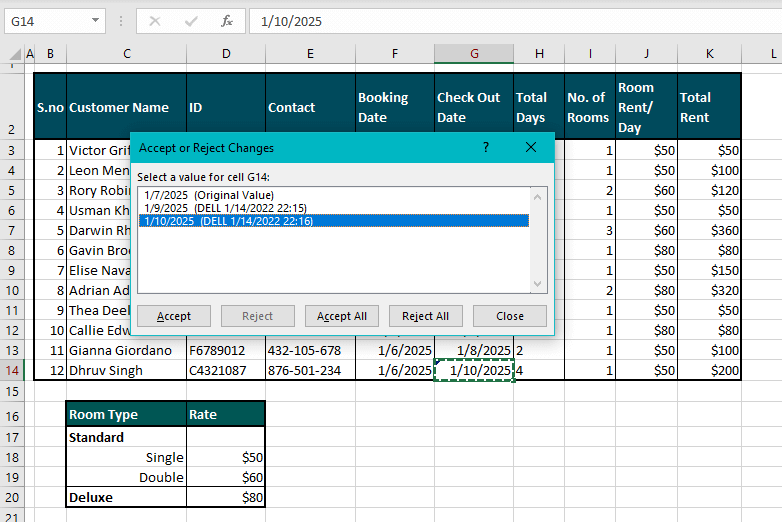Click the Booking Date header cell
This screenshot has height=522, width=782.
[395, 107]
